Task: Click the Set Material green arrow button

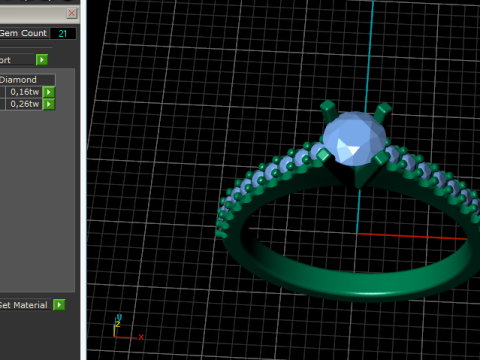Action: (x=59, y=305)
